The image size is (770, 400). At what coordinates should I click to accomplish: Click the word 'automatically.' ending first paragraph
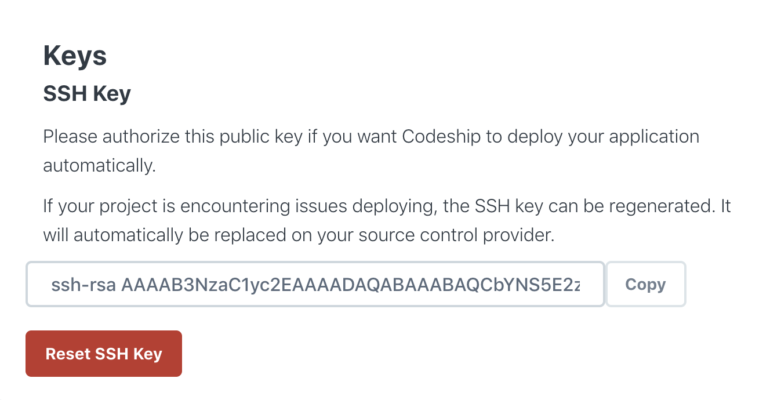click(99, 165)
